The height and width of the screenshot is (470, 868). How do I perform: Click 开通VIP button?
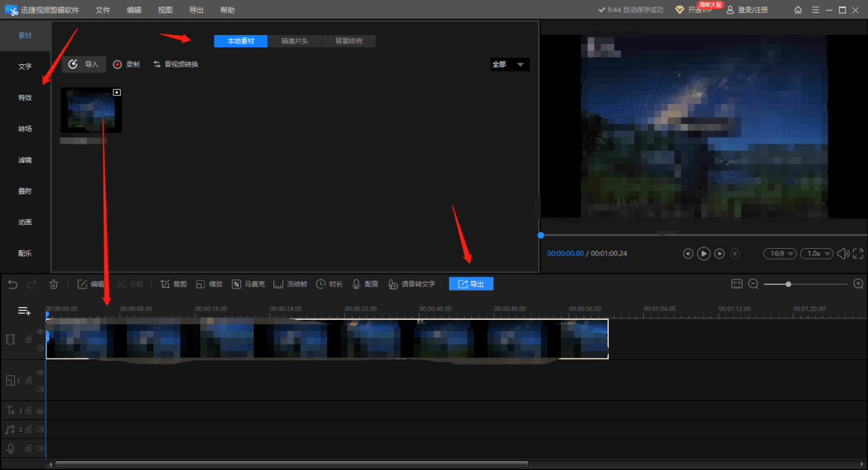tap(695, 10)
